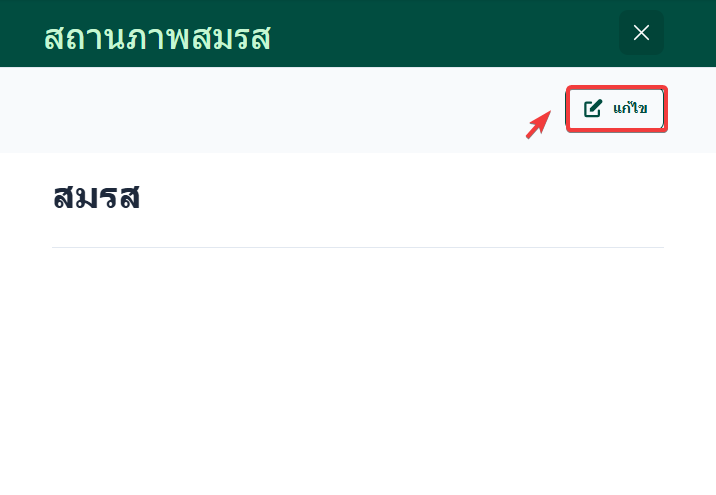This screenshot has width=716, height=495.
Task: Click the pencil edit icon
Action: [593, 109]
